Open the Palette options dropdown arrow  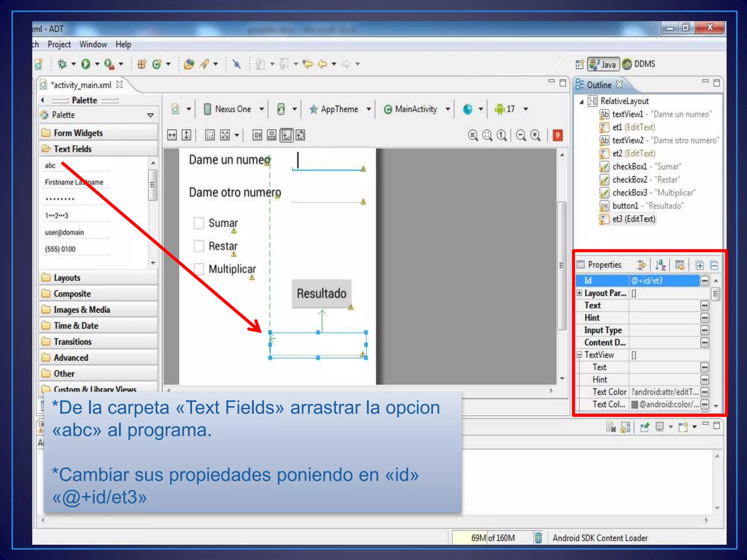tap(150, 115)
